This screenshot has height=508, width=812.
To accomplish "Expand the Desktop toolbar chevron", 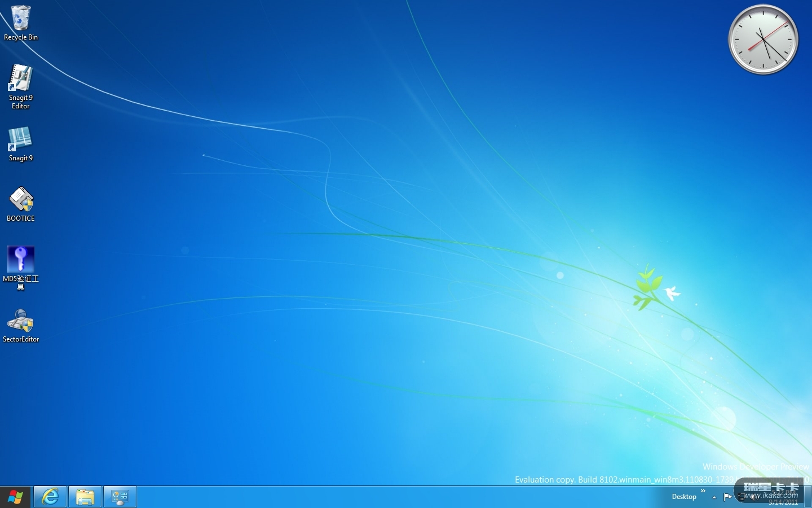I will click(703, 491).
